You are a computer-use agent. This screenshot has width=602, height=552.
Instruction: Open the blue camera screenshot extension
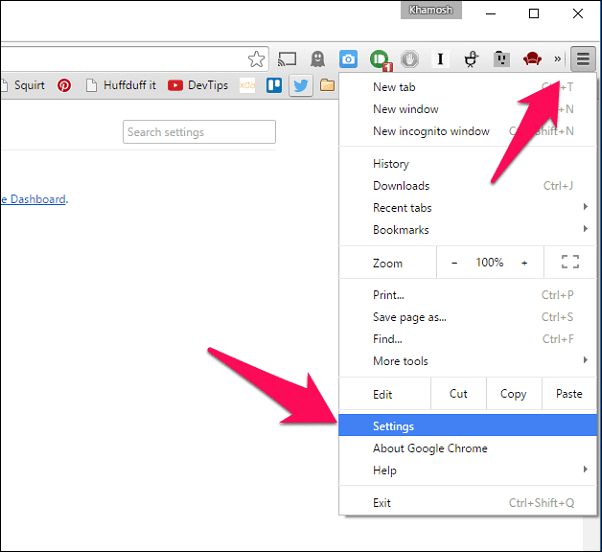point(348,59)
